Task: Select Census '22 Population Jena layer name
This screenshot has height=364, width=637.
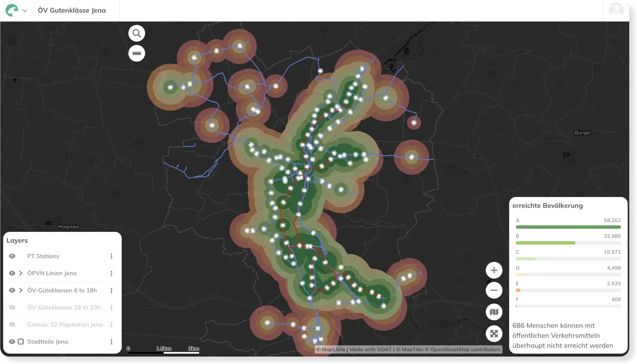Action: [x=65, y=324]
